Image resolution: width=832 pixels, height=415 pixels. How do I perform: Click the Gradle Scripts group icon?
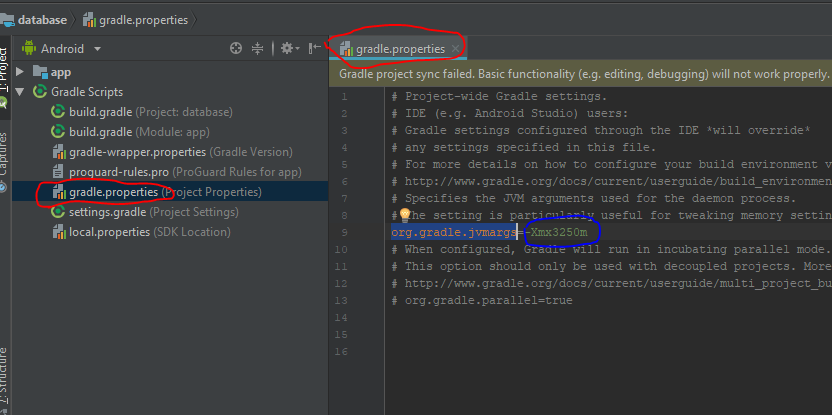(x=40, y=92)
